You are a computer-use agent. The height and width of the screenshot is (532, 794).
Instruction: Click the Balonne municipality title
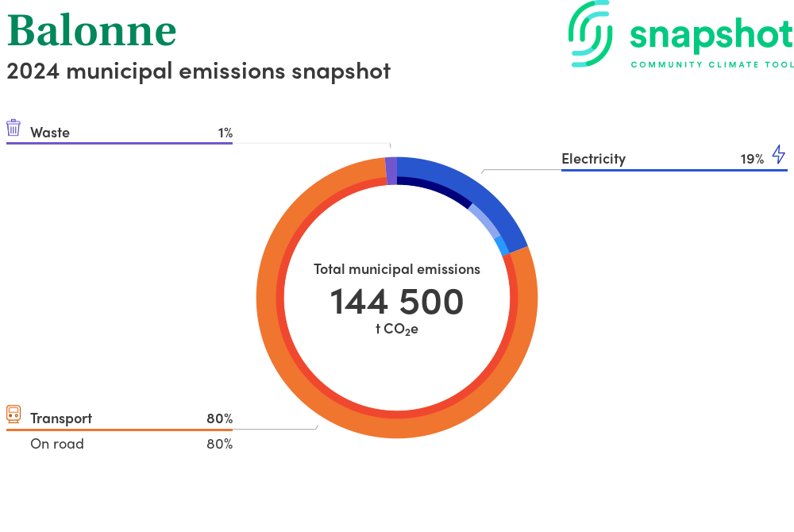tap(91, 32)
